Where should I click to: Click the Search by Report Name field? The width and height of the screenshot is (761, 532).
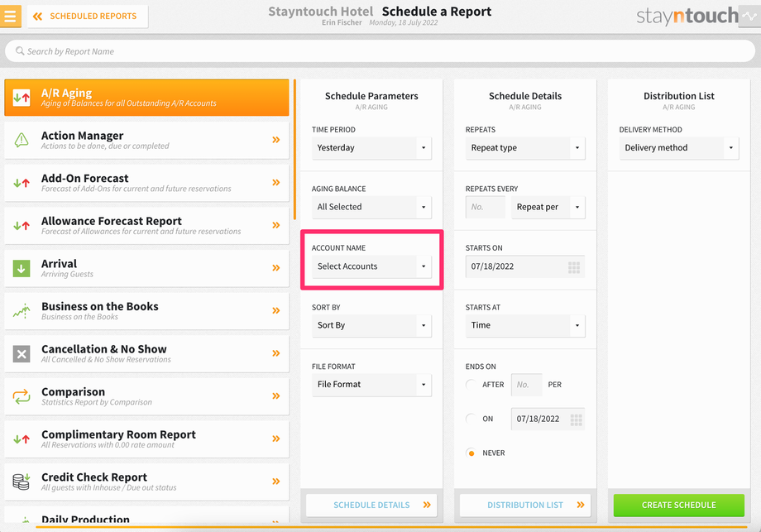tap(380, 51)
